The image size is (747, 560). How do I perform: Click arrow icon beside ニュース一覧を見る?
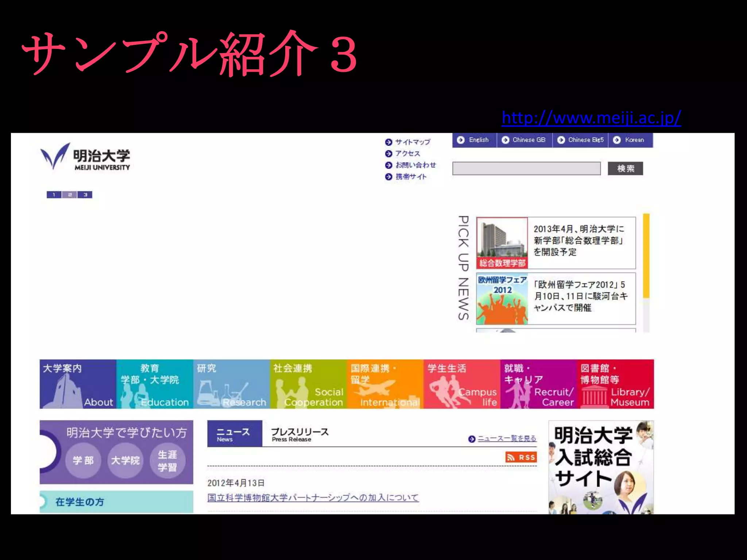click(x=472, y=439)
